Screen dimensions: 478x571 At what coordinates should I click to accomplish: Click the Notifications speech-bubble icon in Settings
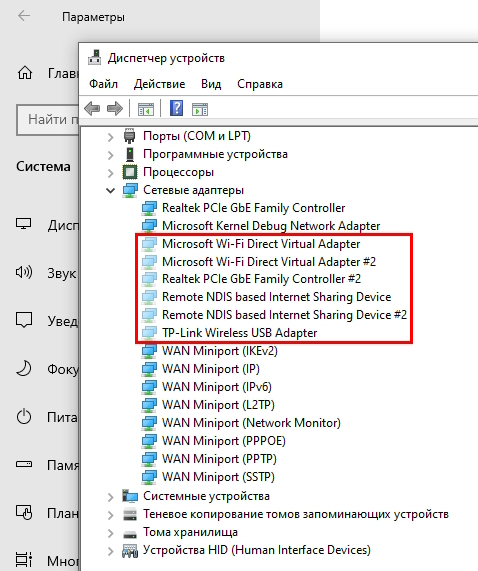point(24,320)
